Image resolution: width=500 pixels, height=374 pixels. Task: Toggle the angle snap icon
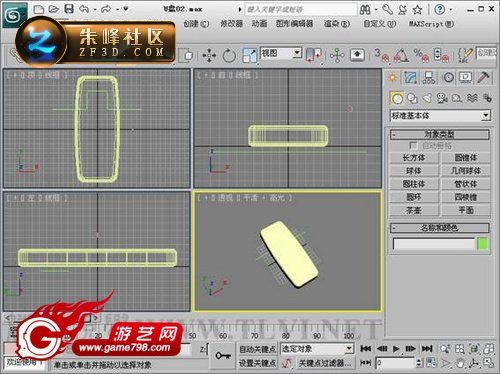(401, 55)
